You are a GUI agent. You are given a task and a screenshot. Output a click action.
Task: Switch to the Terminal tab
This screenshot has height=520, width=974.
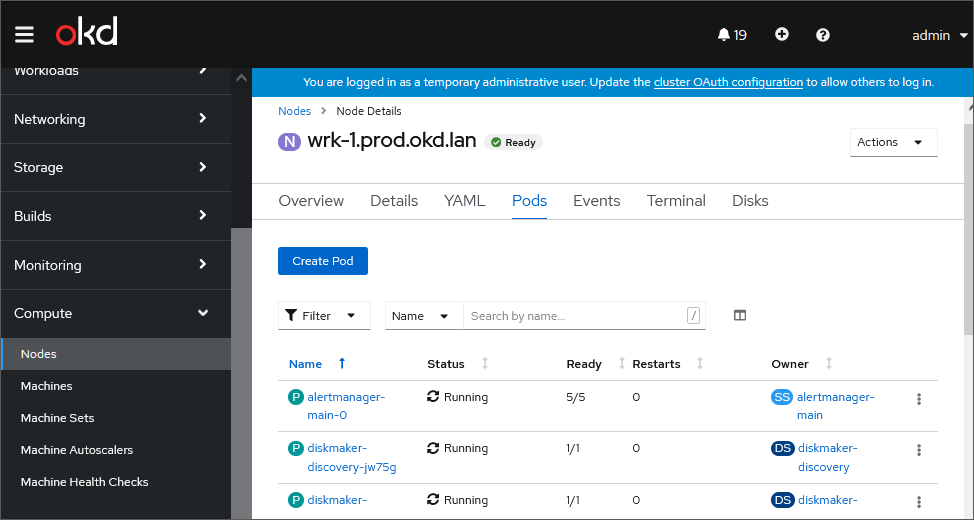676,201
